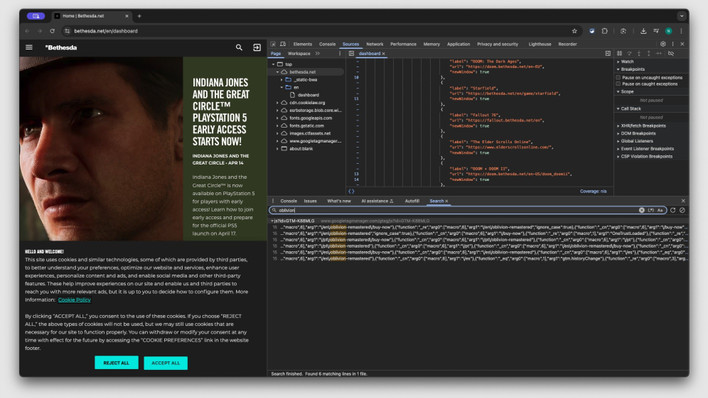
Task: Open the Issues drawer tab
Action: point(310,201)
